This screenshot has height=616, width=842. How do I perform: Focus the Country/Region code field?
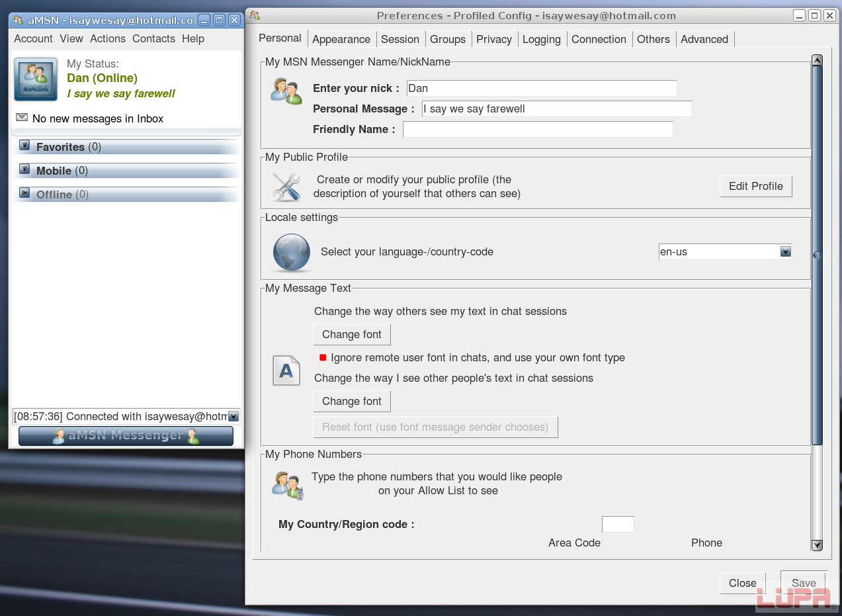(x=618, y=524)
